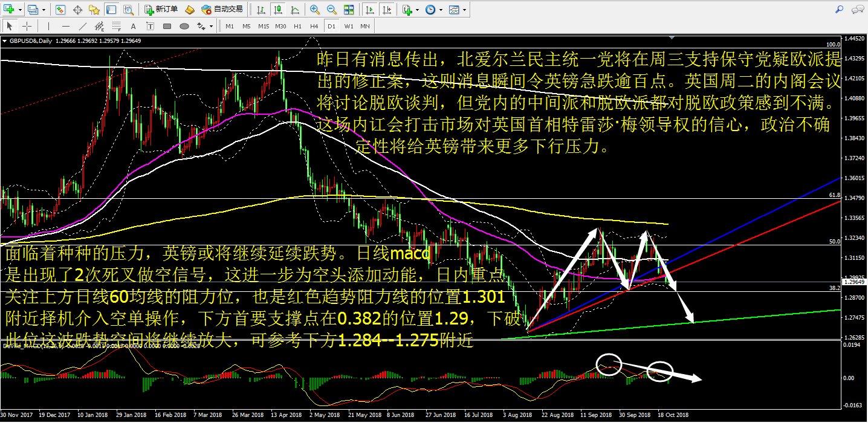Toggle the chart shift button
This screenshot has height=423, width=868.
(x=386, y=10)
